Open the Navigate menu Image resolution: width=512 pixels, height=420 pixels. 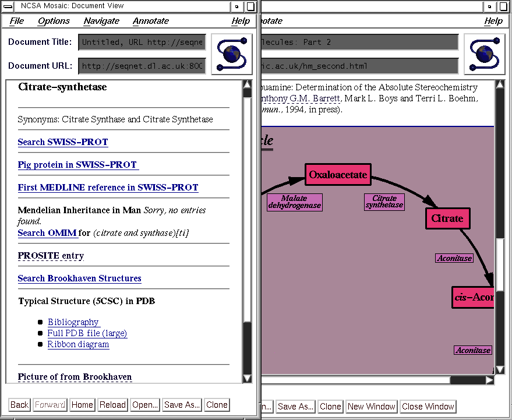click(x=101, y=21)
